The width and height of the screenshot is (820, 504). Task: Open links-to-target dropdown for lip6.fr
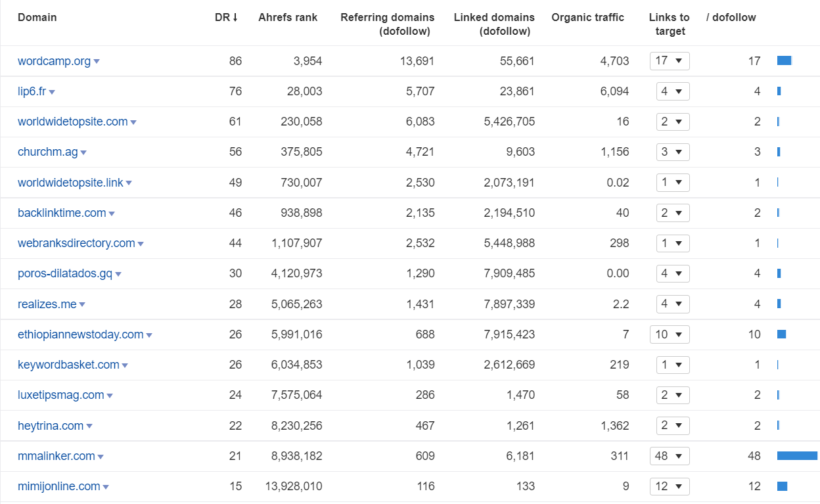(673, 91)
